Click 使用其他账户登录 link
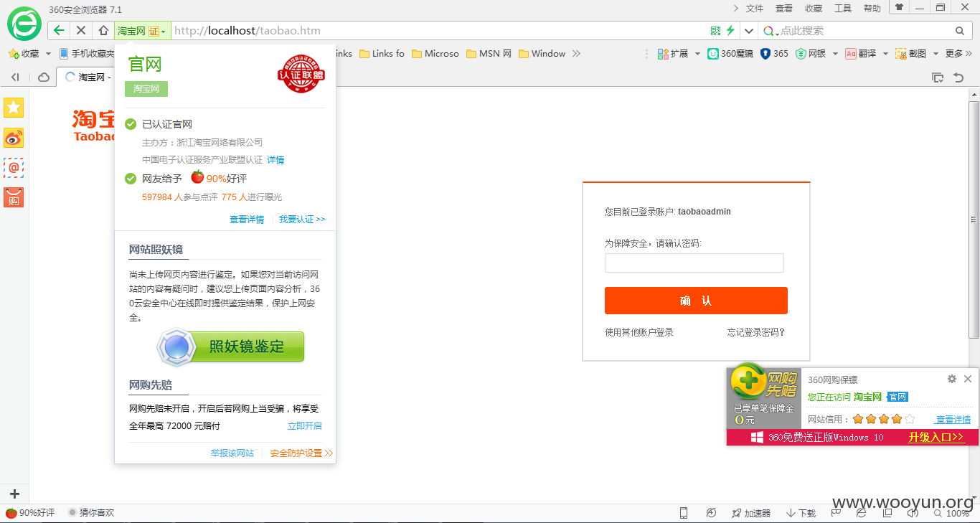This screenshot has width=980, height=523. pyautogui.click(x=639, y=332)
